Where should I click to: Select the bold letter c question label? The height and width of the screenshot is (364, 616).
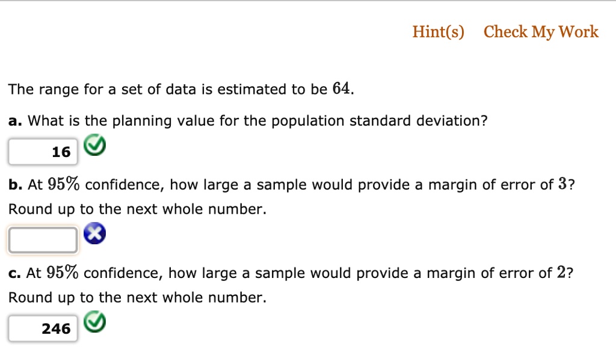click(12, 273)
